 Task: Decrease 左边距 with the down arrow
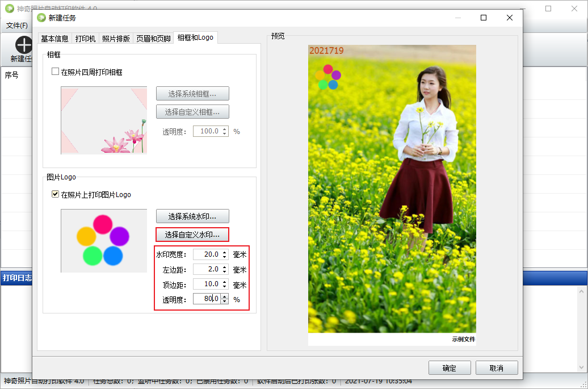pyautogui.click(x=225, y=271)
